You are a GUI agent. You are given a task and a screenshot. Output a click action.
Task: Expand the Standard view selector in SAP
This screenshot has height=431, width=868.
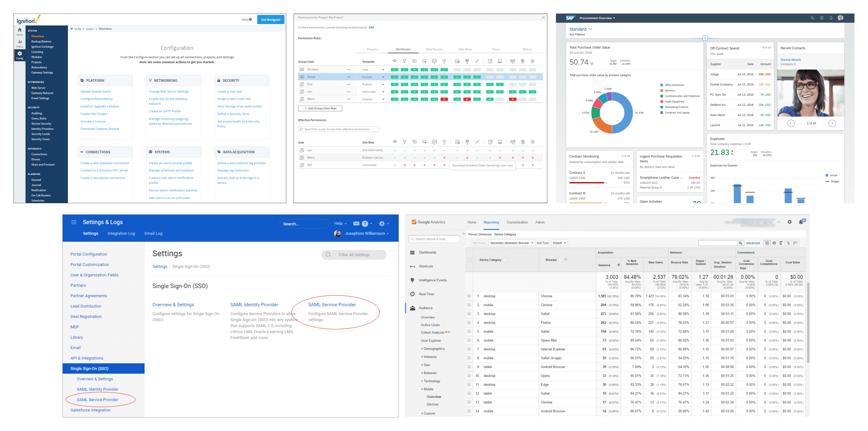pos(581,29)
